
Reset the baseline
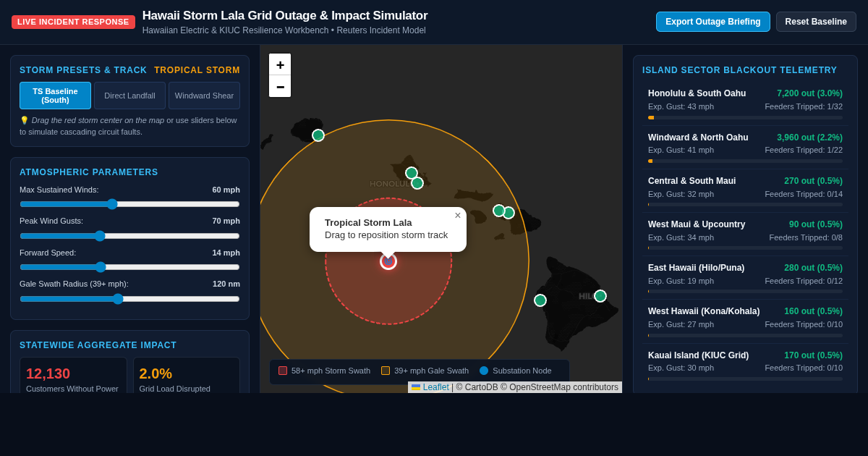[x=816, y=22]
